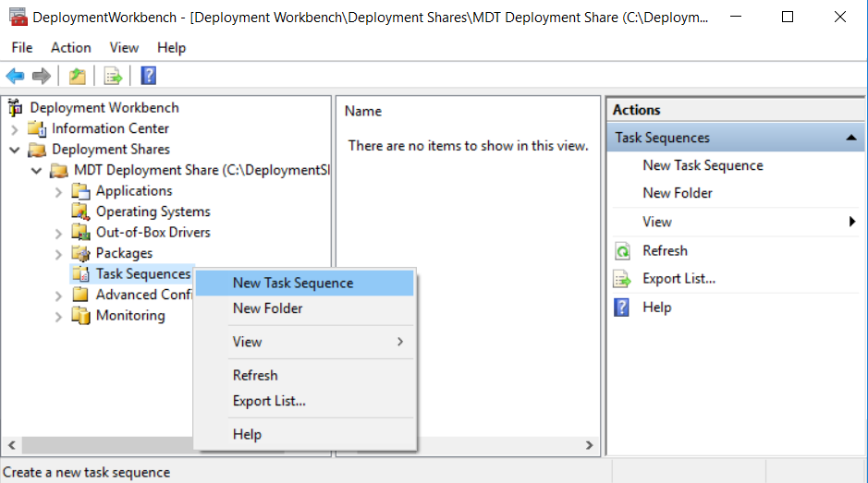This screenshot has height=483, width=868.
Task: Click the Forward arrow toolbar icon
Action: point(42,76)
